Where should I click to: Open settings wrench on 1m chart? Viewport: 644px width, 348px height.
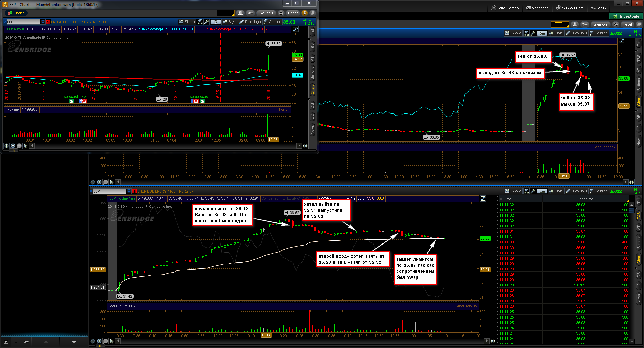533,191
